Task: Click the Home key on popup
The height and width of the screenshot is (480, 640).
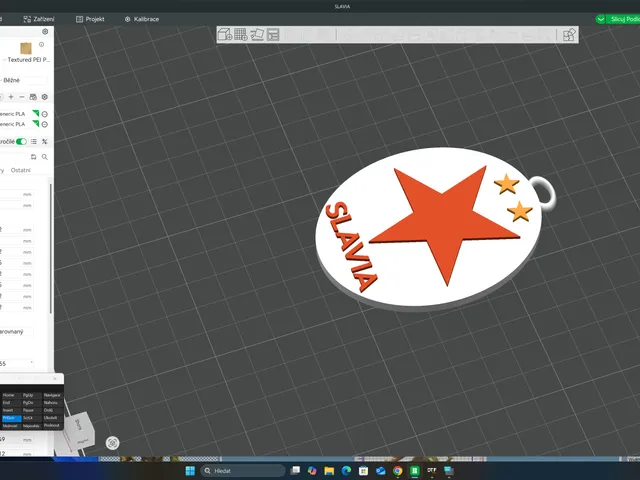Action: [x=11, y=395]
